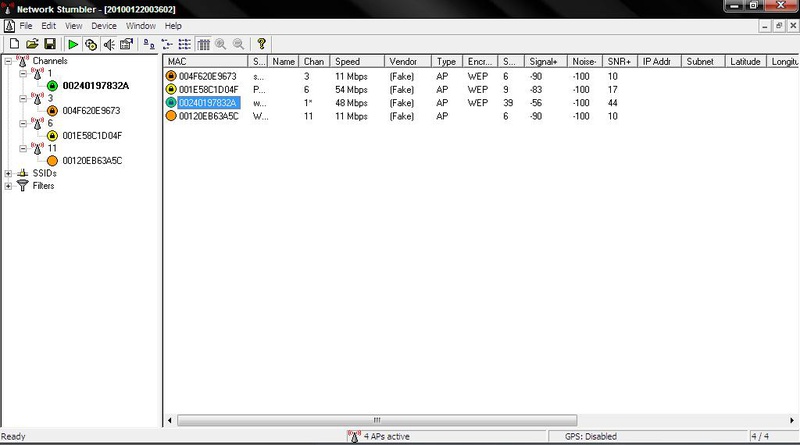The image size is (800, 445).
Task: Click orange circle icon of 00120EB63A5C list row
Action: tap(171, 116)
